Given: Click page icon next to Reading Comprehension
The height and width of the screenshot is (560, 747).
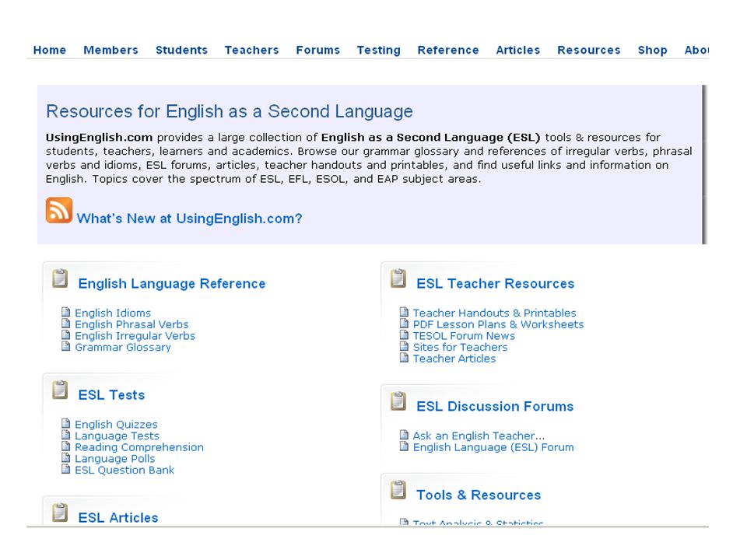Looking at the screenshot, I should (x=65, y=446).
